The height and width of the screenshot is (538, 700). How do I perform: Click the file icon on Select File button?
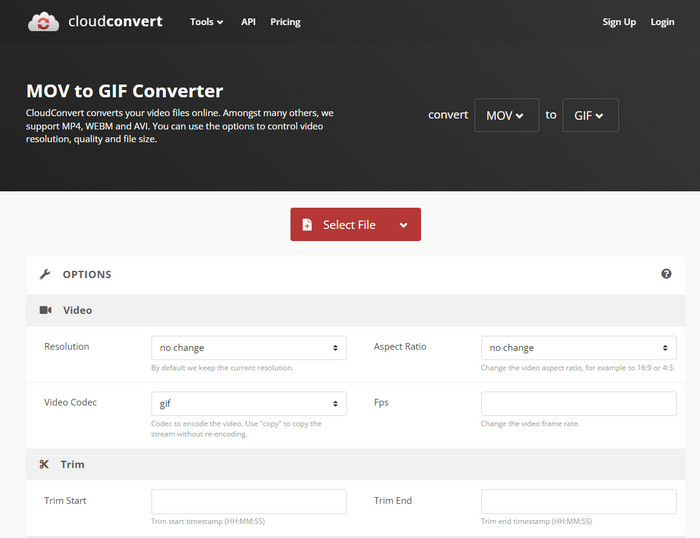307,225
